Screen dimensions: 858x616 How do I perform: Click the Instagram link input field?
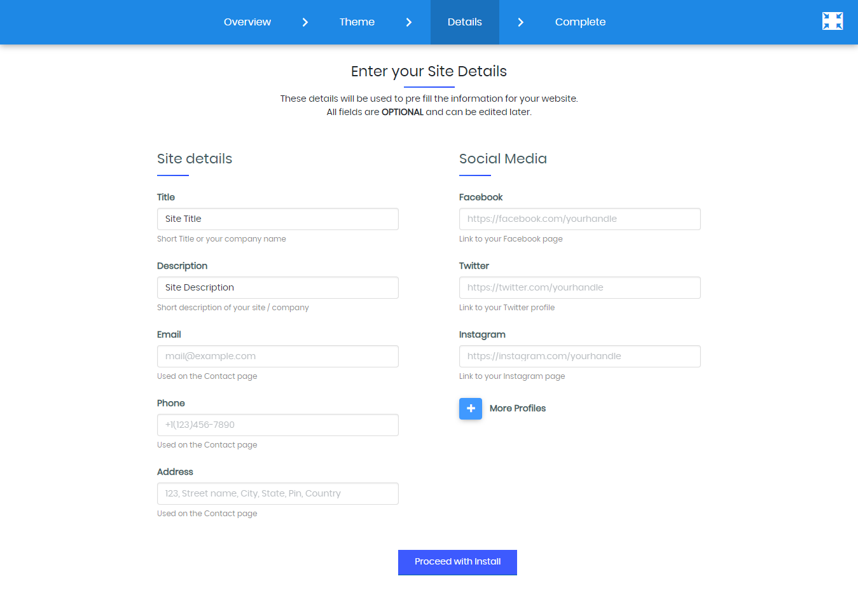[579, 357]
